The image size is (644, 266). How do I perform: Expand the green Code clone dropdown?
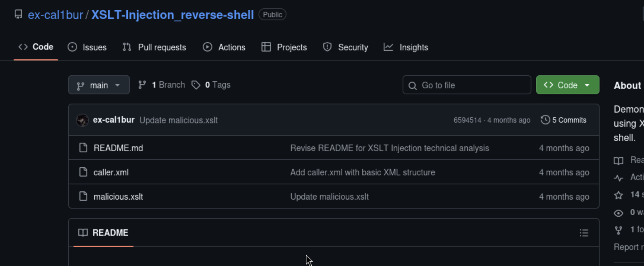tap(568, 85)
